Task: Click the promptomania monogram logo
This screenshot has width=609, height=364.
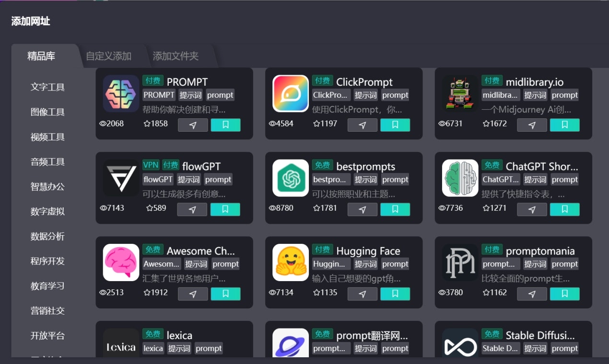Action: [x=460, y=262]
